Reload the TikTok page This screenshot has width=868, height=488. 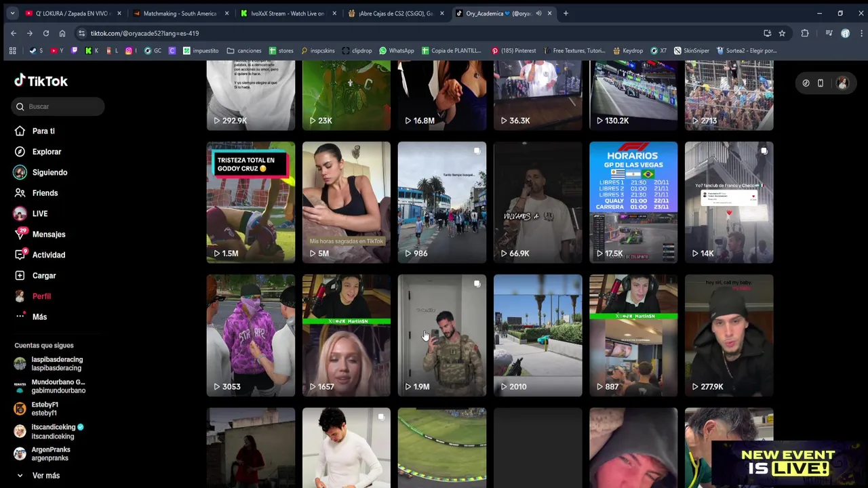tap(46, 33)
